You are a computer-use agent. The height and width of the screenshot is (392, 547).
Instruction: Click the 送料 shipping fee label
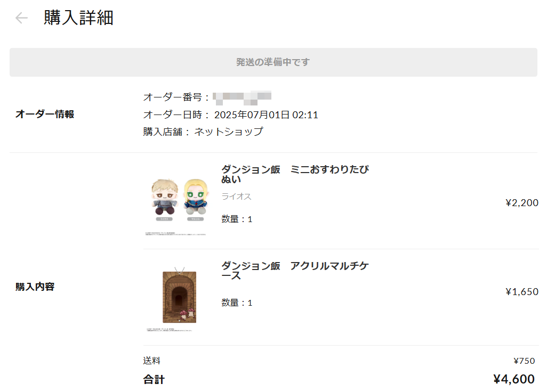(152, 361)
